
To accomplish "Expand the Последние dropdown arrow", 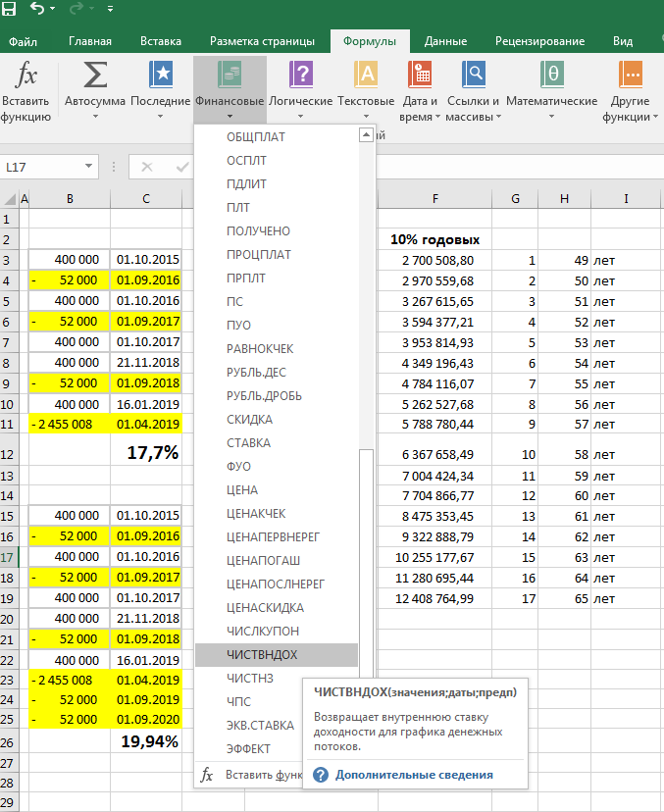I will tap(160, 117).
